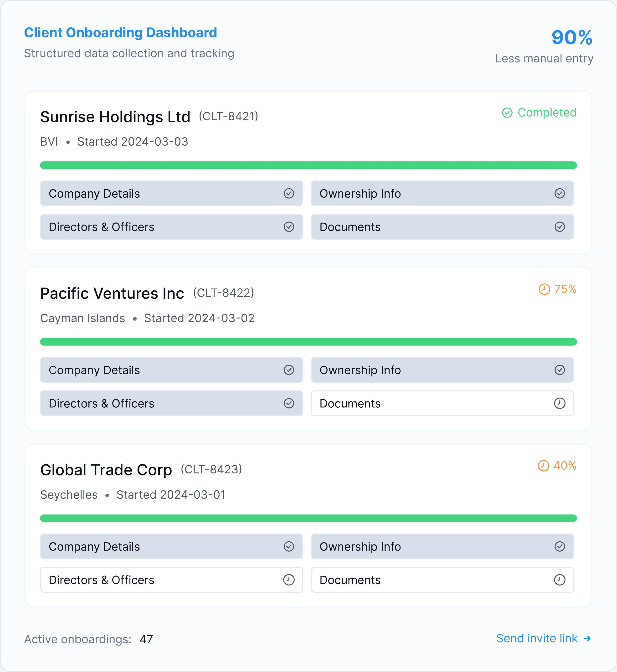Viewport: 617px width, 672px height.
Task: Mark Global Trade Corp Documents as complete
Action: pyautogui.click(x=442, y=580)
